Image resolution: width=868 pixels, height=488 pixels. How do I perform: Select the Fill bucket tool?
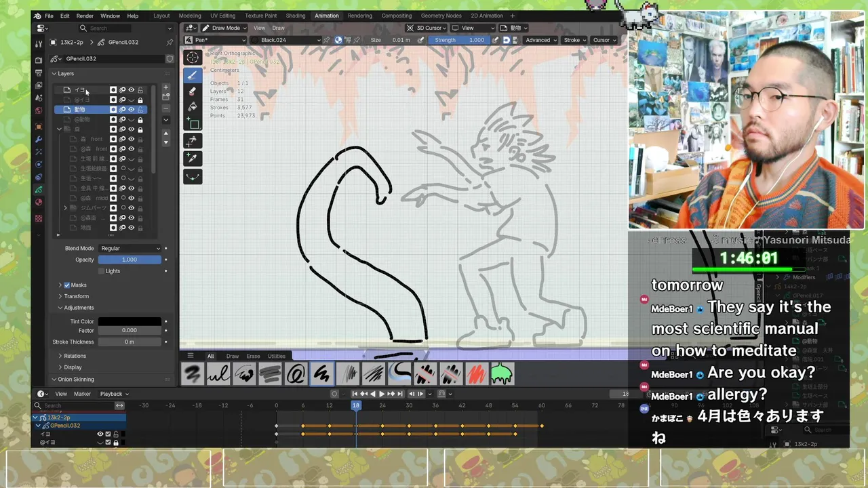(193, 107)
